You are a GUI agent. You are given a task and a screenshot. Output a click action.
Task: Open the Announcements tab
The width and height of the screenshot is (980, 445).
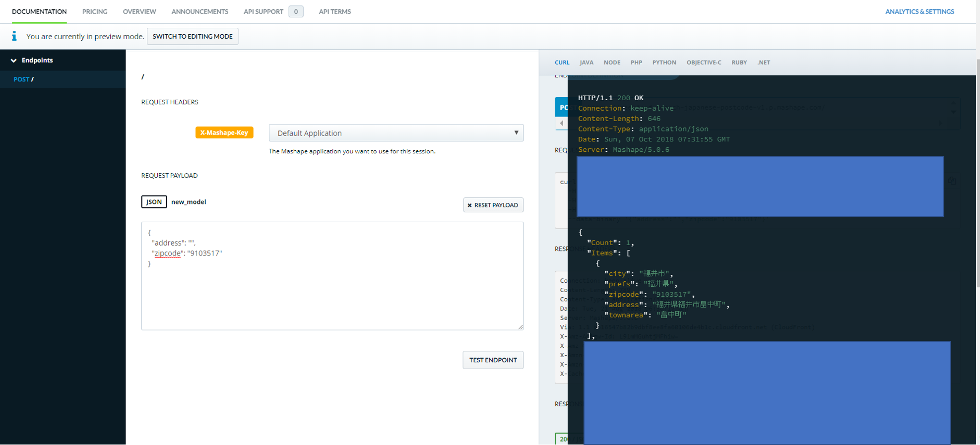(x=199, y=11)
